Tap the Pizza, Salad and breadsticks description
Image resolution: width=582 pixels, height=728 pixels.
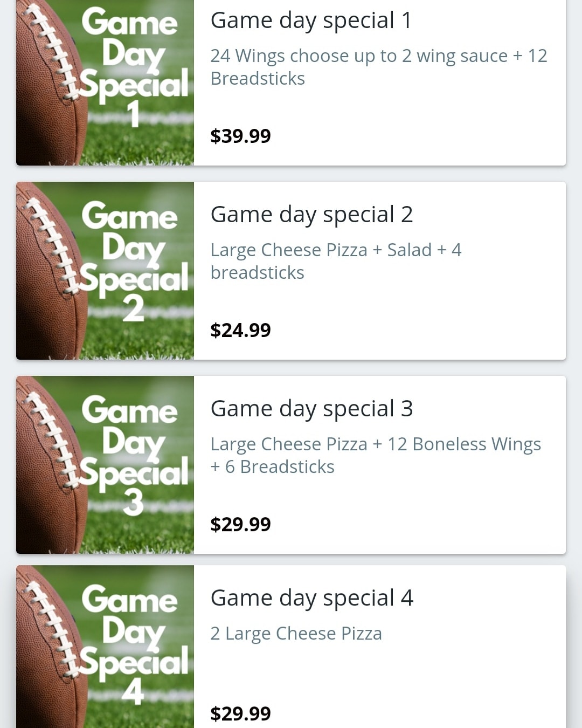click(x=335, y=261)
